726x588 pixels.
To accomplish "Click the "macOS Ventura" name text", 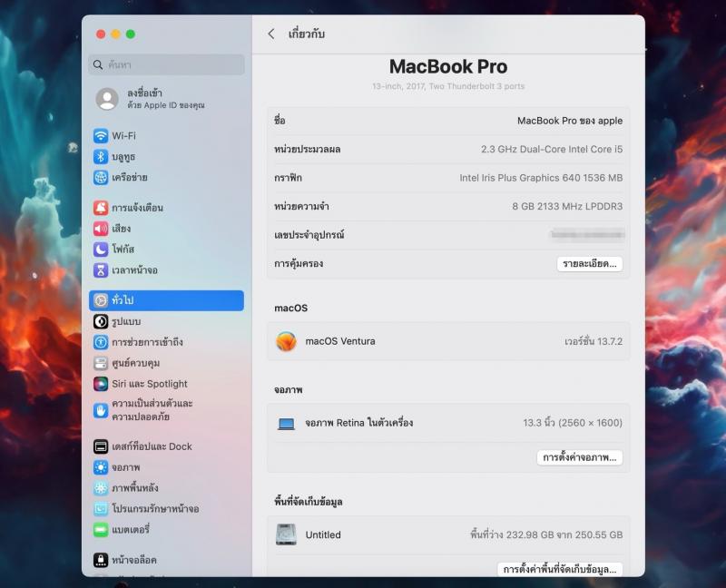I will pos(340,341).
